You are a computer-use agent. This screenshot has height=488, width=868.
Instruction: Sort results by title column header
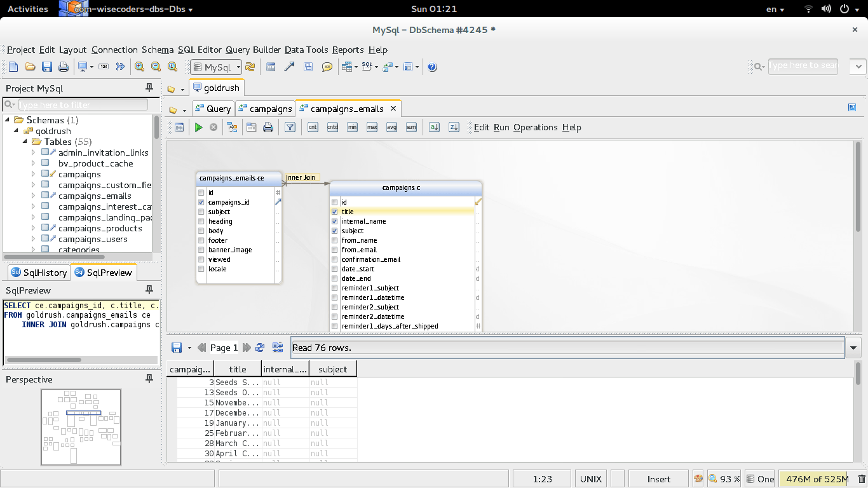pos(238,369)
